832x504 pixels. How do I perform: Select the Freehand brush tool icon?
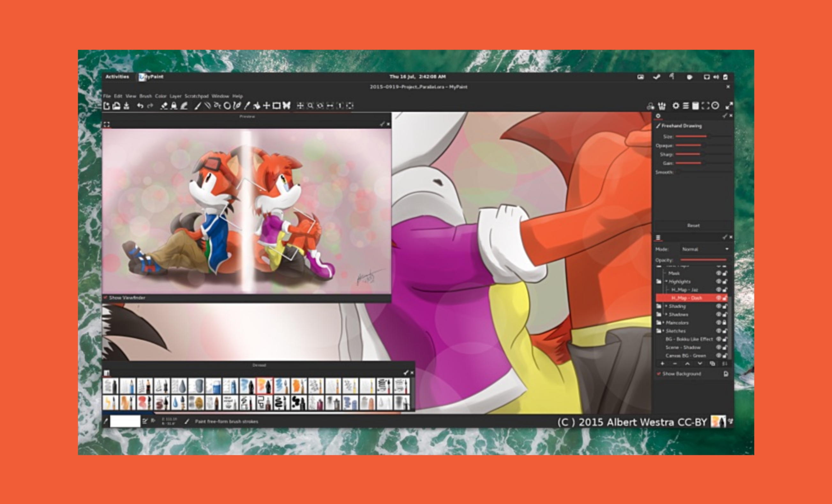[198, 106]
